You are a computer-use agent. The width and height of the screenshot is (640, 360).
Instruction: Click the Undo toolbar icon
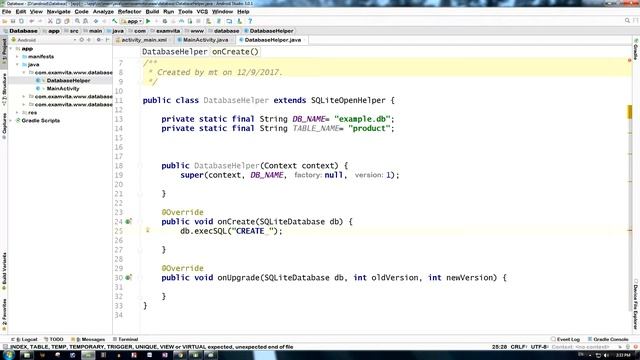31,21
